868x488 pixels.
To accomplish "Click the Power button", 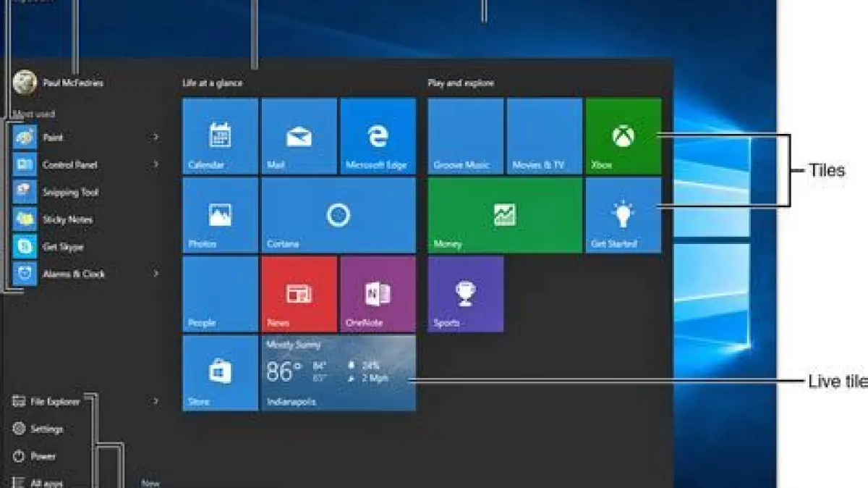I will [42, 457].
